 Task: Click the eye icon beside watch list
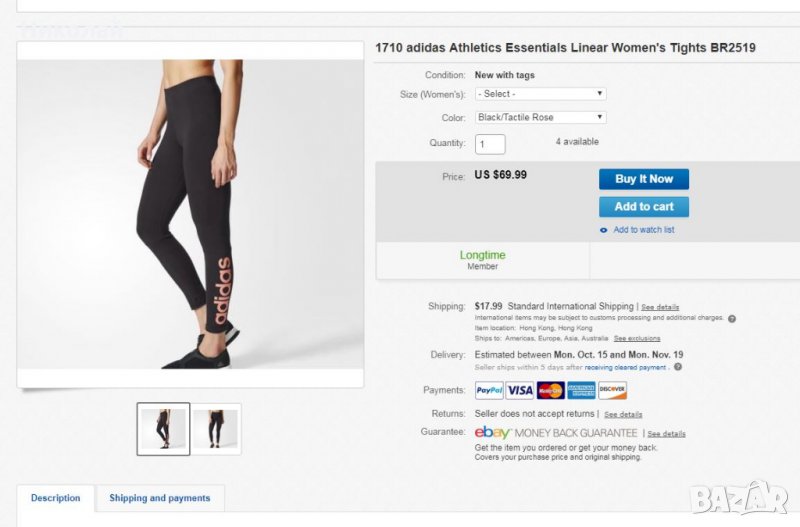coord(603,230)
